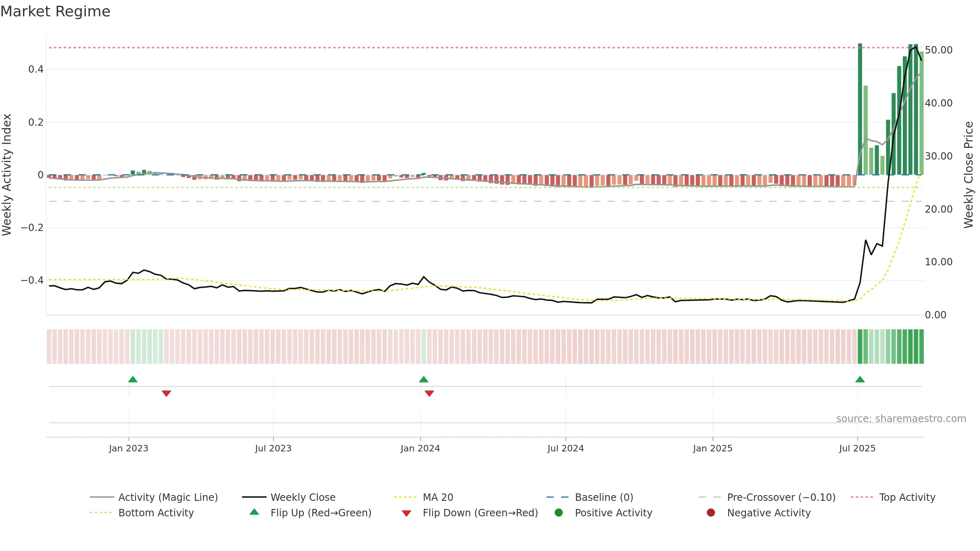The image size is (980, 551).
Task: Click the −0.2 activity axis label
Action: (x=32, y=228)
